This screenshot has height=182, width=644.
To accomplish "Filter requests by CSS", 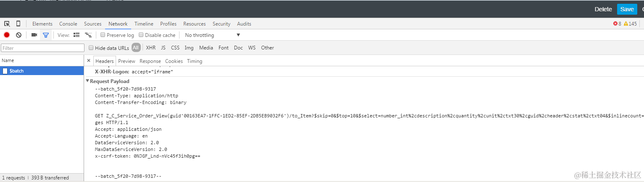I will [x=175, y=48].
